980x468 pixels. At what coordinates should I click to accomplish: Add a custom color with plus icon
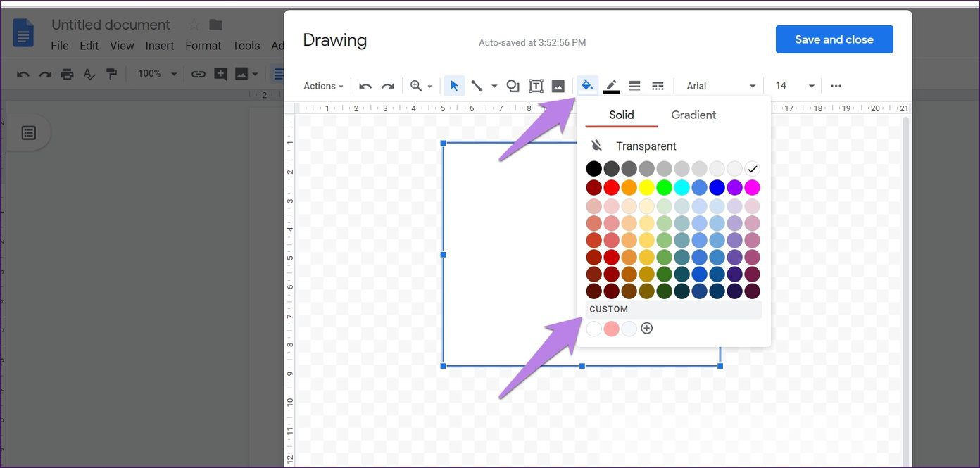[x=647, y=328]
